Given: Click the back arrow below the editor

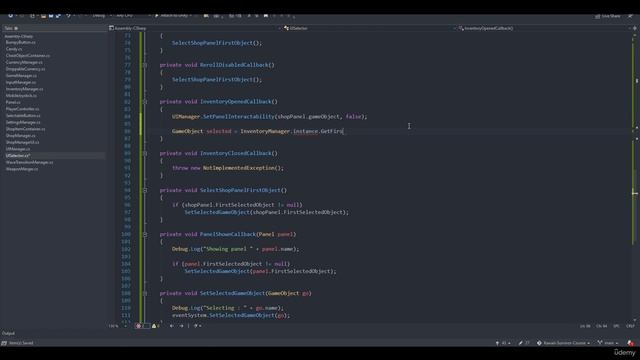Looking at the screenshot, I should (x=172, y=326).
